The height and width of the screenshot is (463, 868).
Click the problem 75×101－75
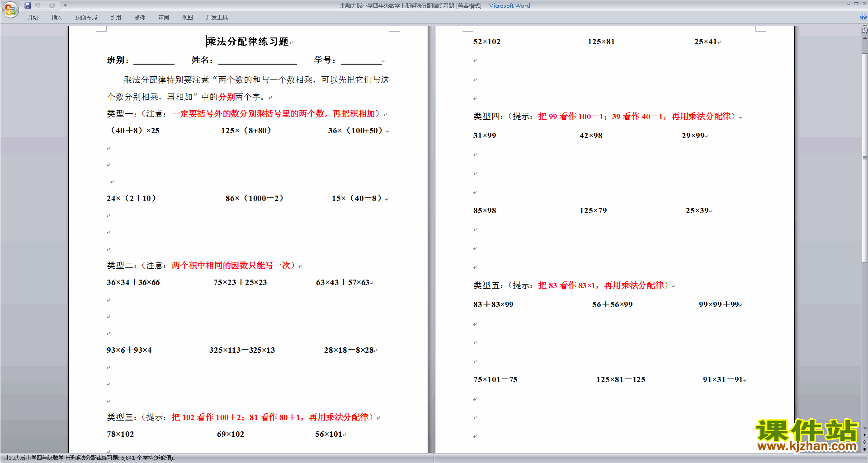click(495, 379)
